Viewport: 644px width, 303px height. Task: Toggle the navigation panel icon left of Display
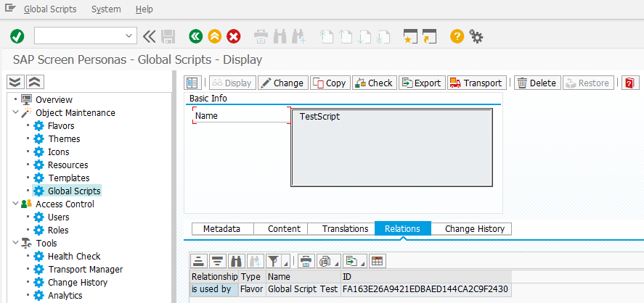click(x=192, y=83)
